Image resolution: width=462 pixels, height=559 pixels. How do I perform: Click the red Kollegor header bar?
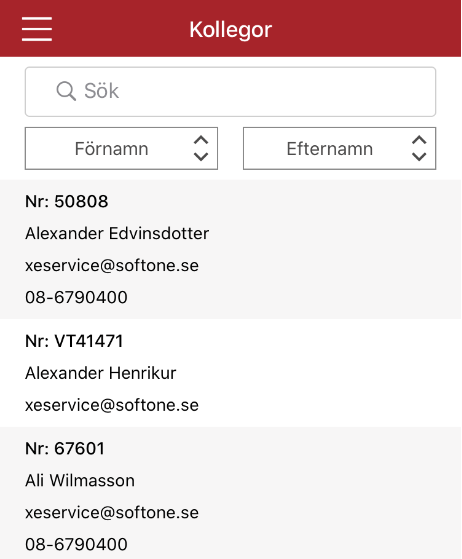230,29
